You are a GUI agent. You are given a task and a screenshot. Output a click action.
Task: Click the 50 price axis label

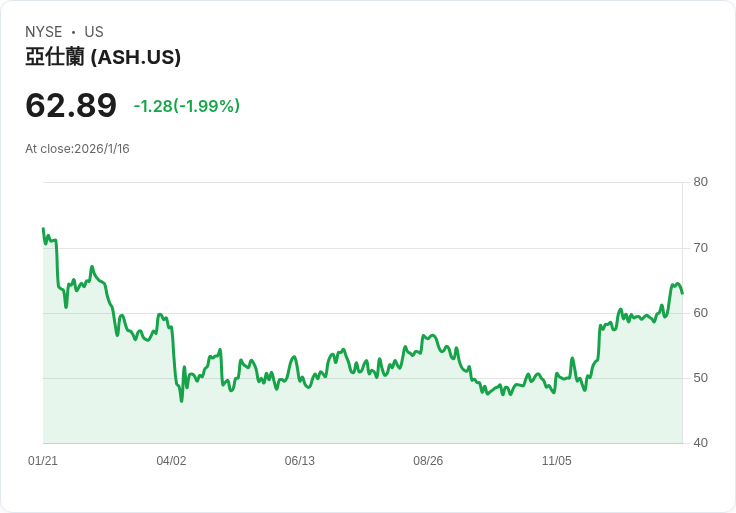click(x=700, y=378)
